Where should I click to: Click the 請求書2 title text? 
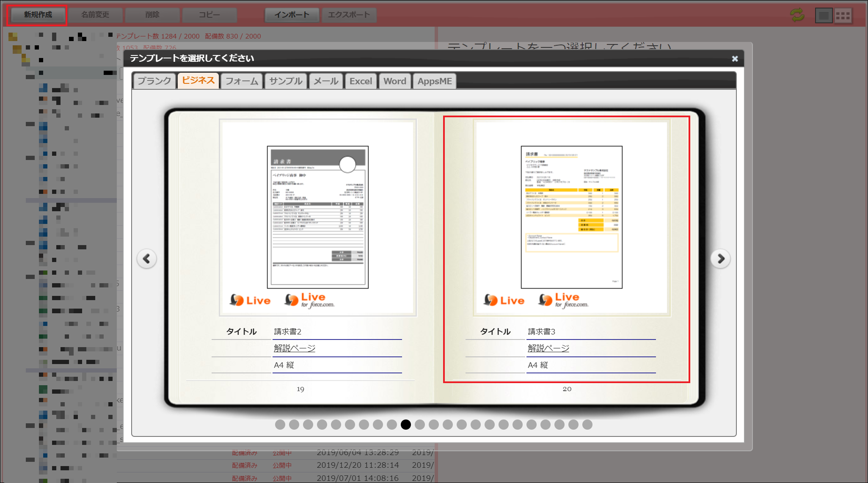tap(288, 331)
